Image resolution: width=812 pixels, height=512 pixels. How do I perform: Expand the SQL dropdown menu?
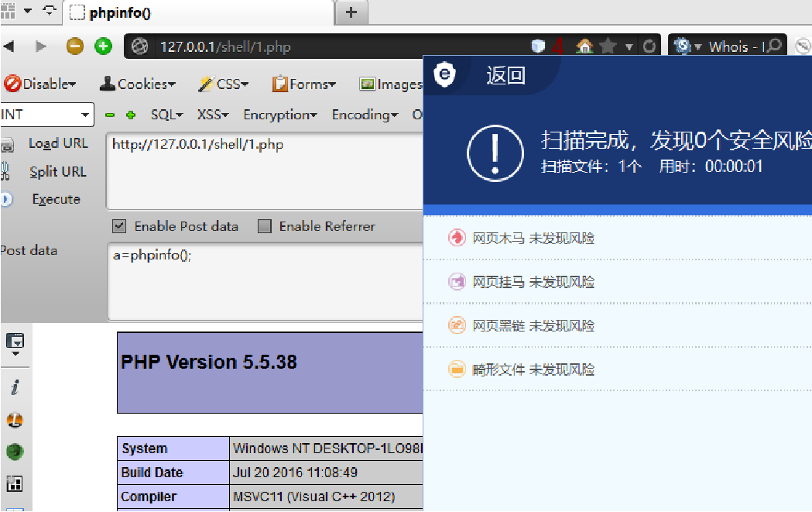tap(166, 115)
